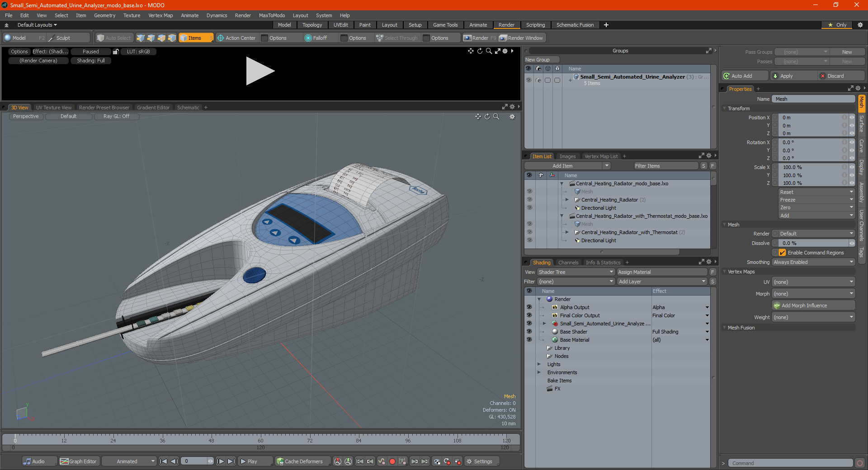This screenshot has height=470, width=868.
Task: Click New Group button
Action: [x=542, y=60]
